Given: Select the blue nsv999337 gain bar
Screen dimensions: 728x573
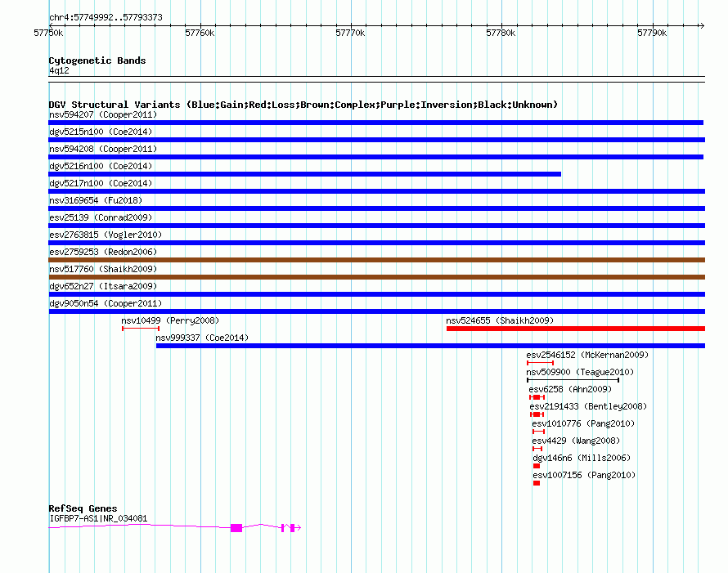Looking at the screenshot, I should [x=430, y=346].
